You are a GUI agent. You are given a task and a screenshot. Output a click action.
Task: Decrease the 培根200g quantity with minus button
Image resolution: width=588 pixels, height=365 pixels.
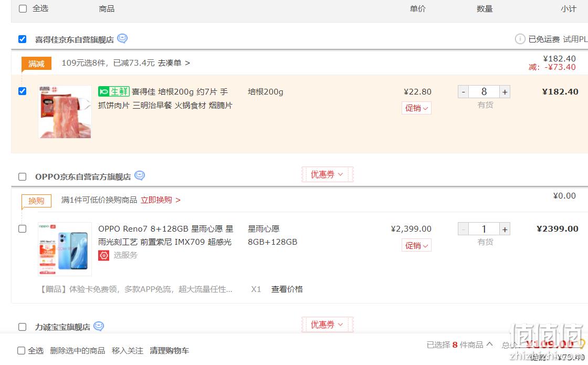(464, 92)
